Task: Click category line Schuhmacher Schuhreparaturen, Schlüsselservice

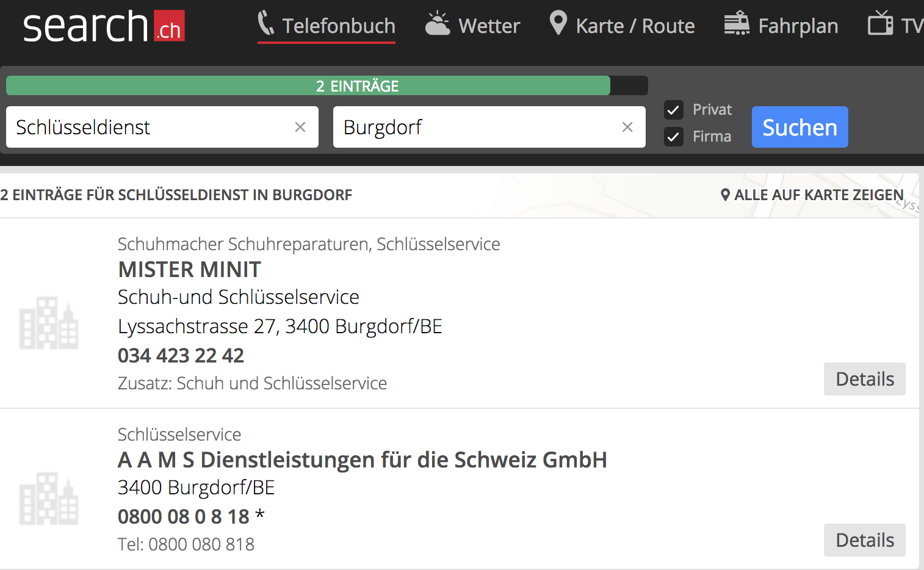Action: pos(309,244)
